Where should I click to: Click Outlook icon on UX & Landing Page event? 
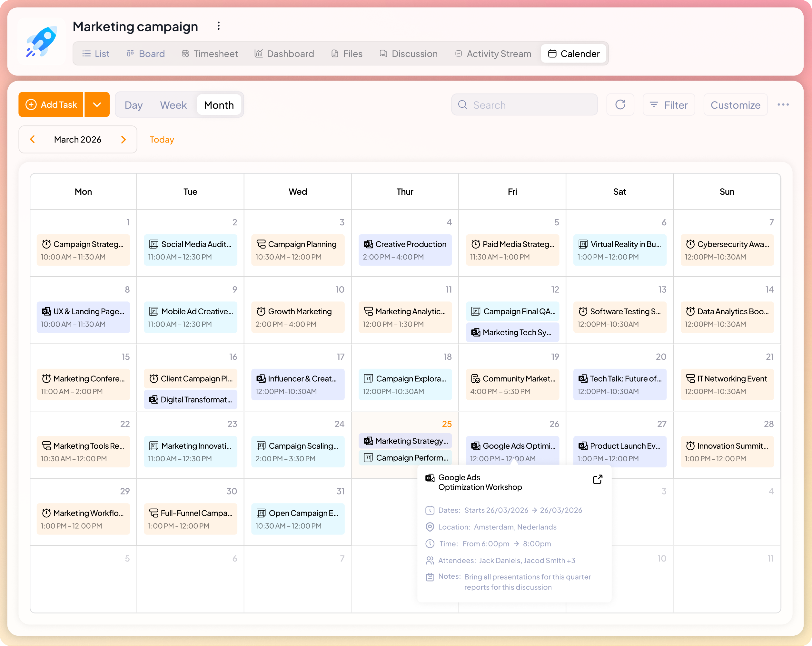pos(46,311)
